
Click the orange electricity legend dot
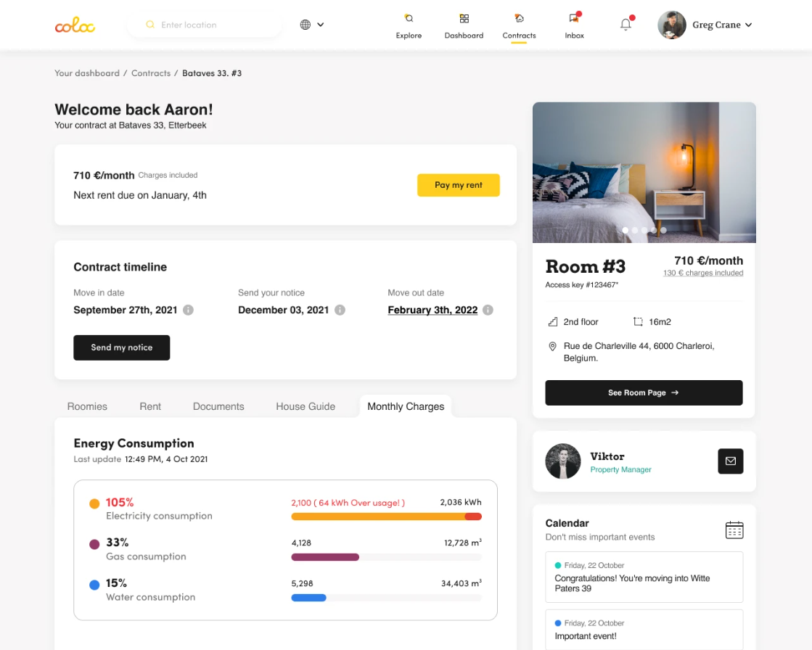(94, 503)
